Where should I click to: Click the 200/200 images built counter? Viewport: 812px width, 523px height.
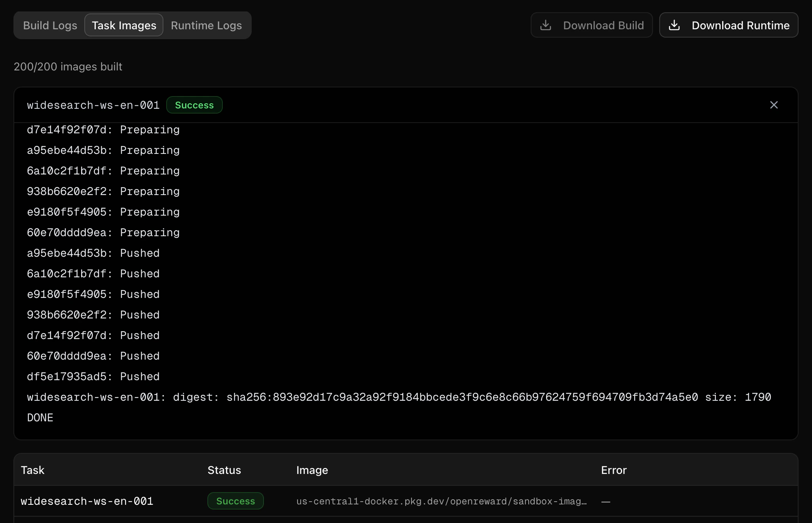[68, 66]
